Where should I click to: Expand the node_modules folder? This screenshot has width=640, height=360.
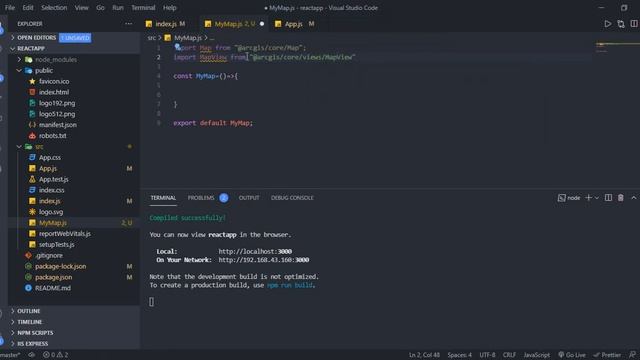point(56,60)
